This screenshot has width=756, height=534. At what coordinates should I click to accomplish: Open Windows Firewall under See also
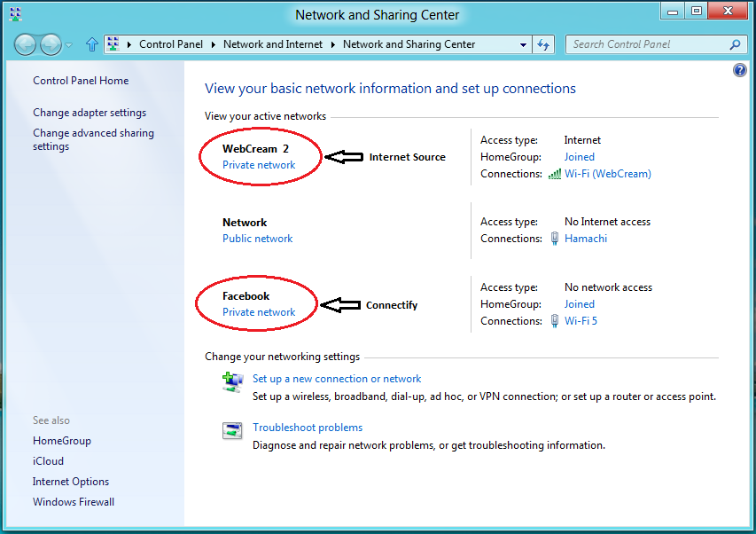[x=74, y=502]
